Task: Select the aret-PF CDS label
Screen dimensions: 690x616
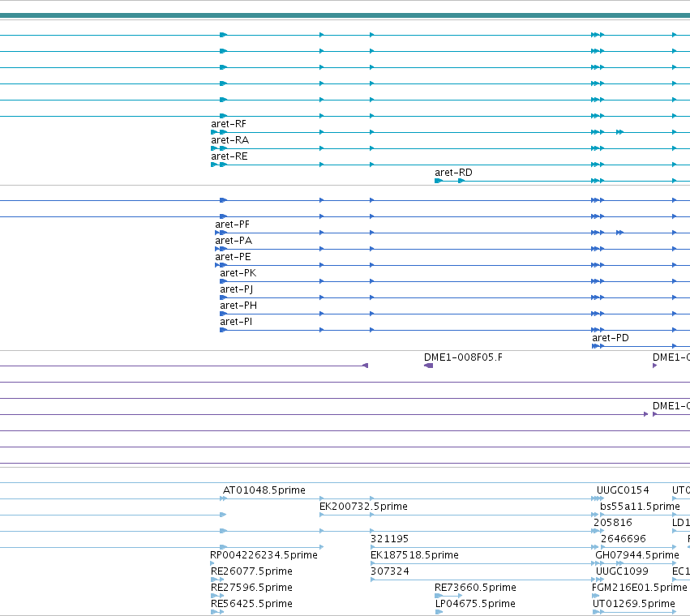Action: tap(233, 225)
